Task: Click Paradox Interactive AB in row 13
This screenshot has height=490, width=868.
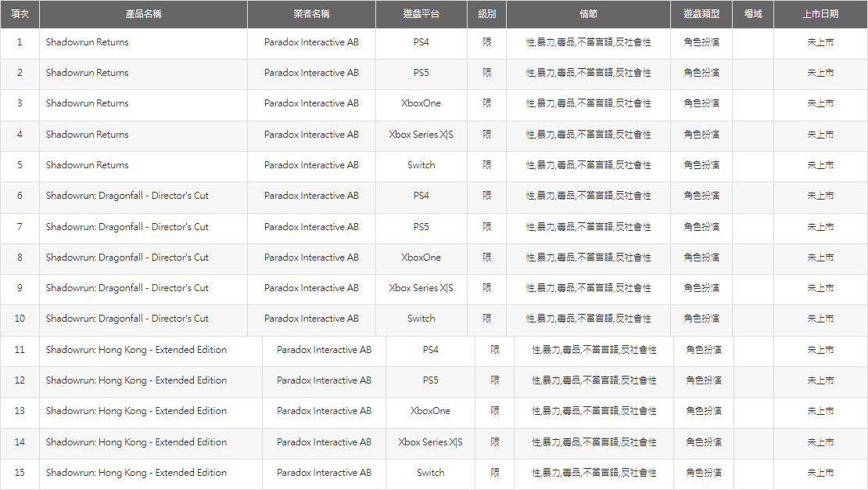Action: [324, 411]
